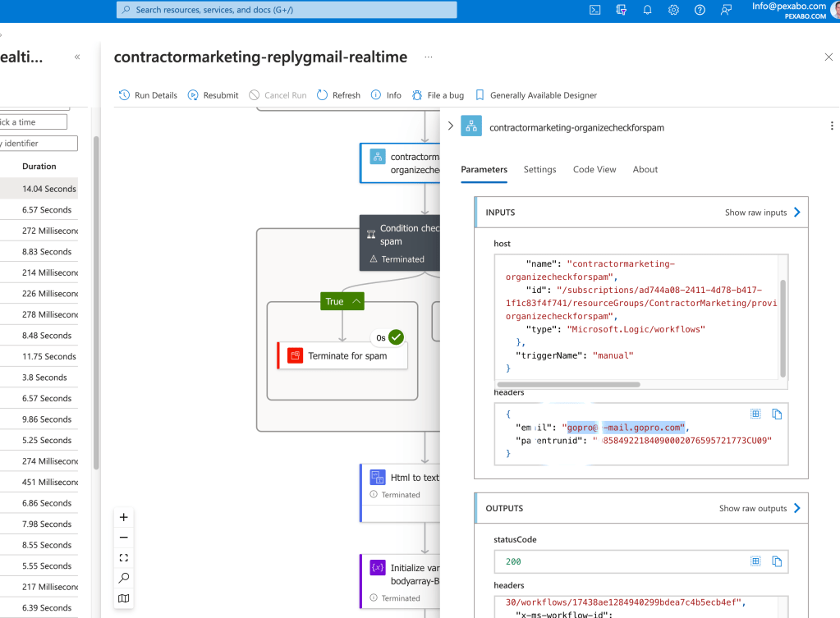Click Show raw outputs
This screenshot has width=840, height=618.
click(759, 508)
